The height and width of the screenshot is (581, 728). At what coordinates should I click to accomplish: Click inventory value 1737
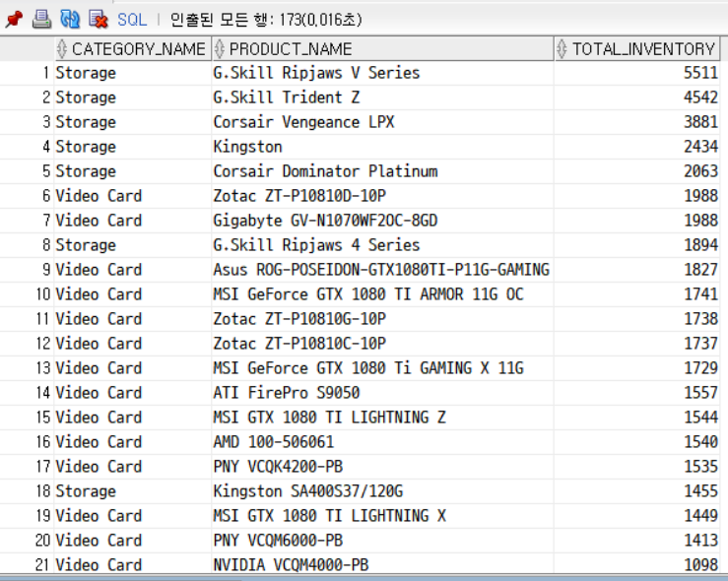700,344
